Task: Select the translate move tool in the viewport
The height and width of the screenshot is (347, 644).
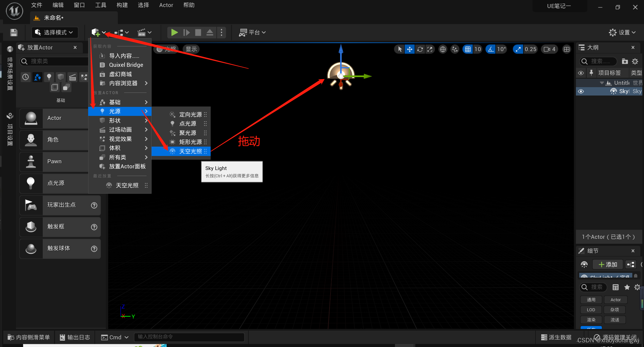Action: 410,49
